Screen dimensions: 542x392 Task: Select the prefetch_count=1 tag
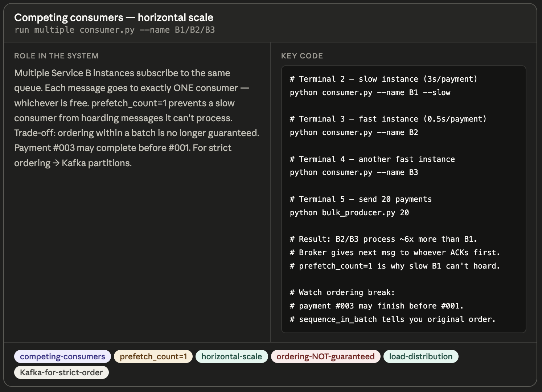pyautogui.click(x=153, y=356)
